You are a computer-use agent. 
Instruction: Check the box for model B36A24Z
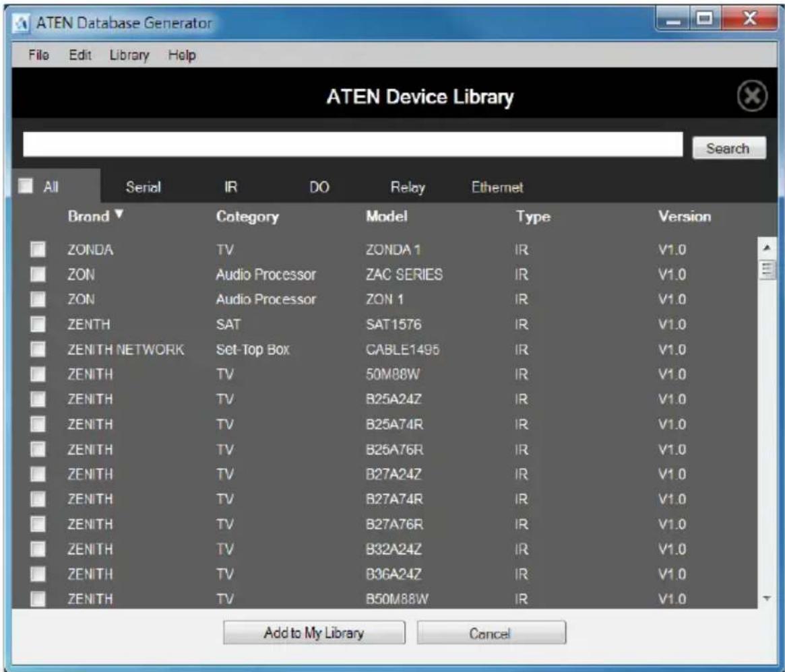pyautogui.click(x=38, y=574)
